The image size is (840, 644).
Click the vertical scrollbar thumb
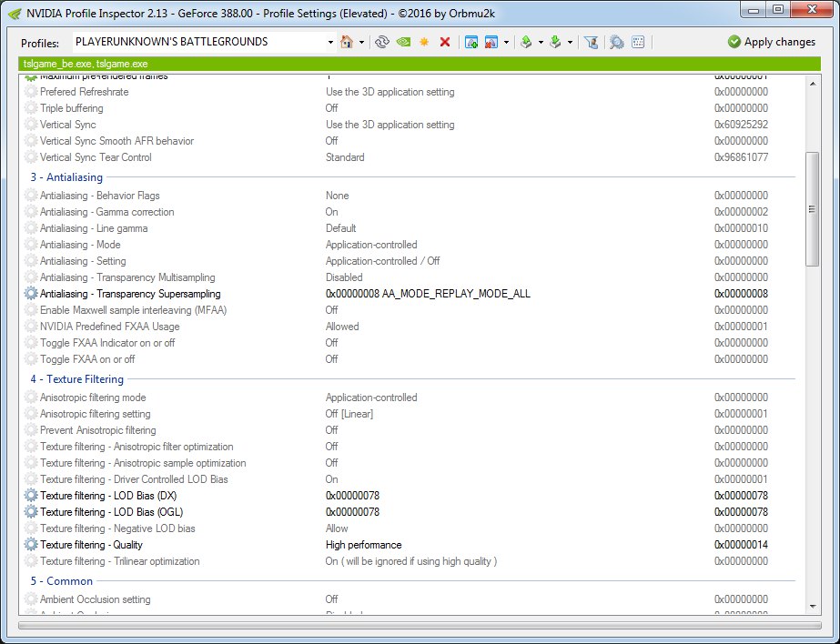(813, 209)
